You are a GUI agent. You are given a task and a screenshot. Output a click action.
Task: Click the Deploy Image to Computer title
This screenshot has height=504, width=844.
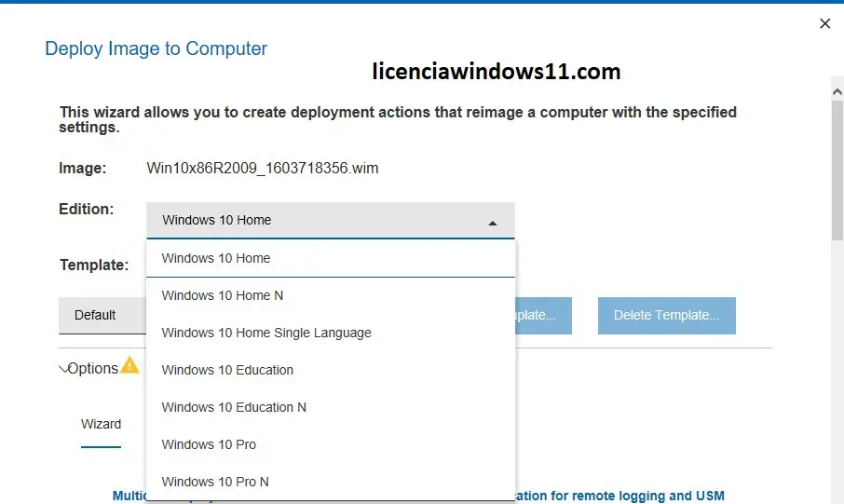(x=157, y=48)
